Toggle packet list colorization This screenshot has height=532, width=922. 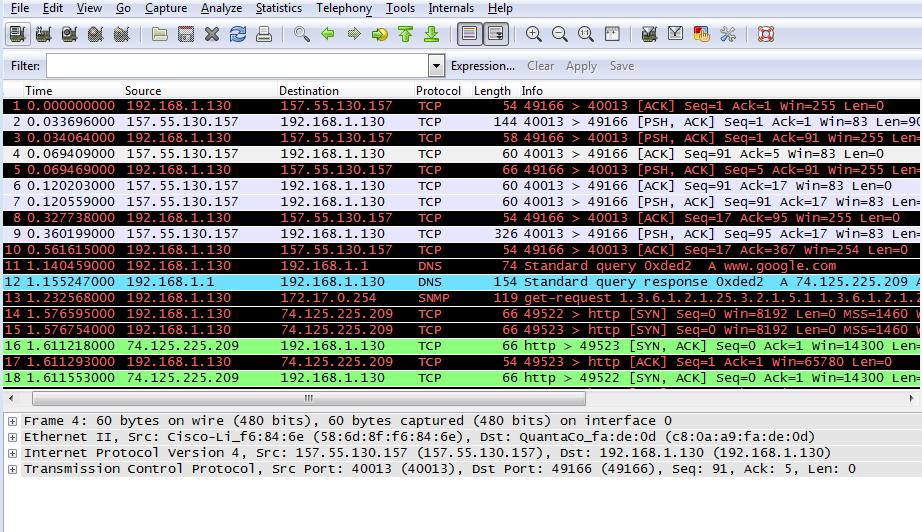(x=470, y=34)
